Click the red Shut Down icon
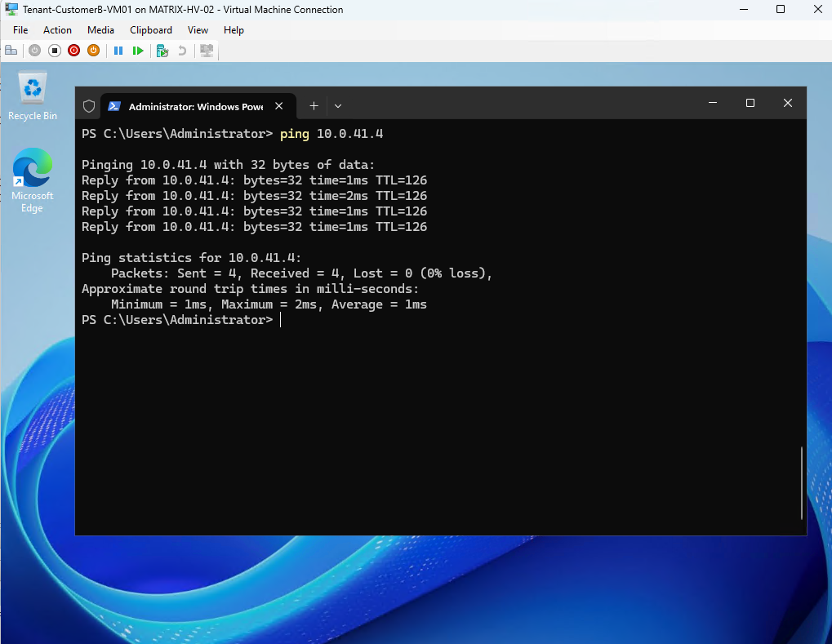The height and width of the screenshot is (644, 832). pyautogui.click(x=73, y=51)
